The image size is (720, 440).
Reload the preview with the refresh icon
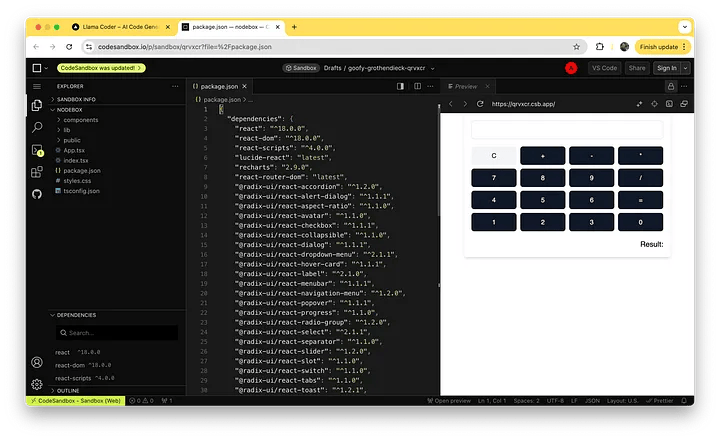point(478,104)
